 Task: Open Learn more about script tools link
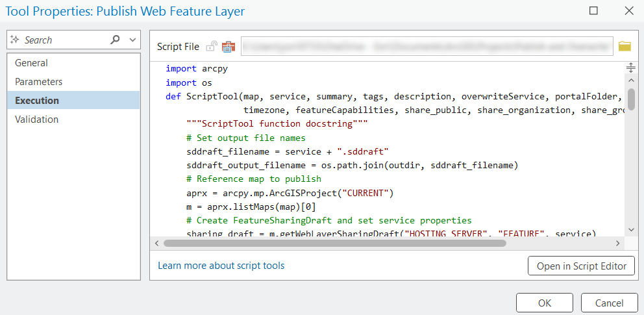click(221, 266)
